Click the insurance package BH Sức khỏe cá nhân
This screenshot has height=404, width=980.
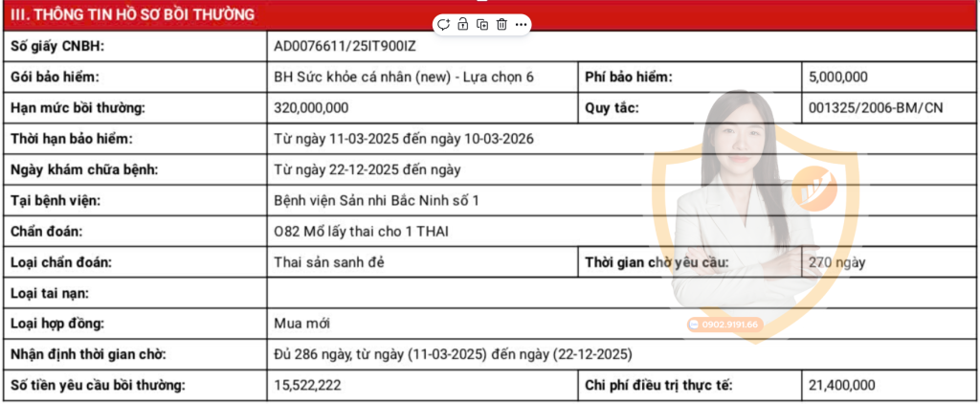(x=404, y=78)
